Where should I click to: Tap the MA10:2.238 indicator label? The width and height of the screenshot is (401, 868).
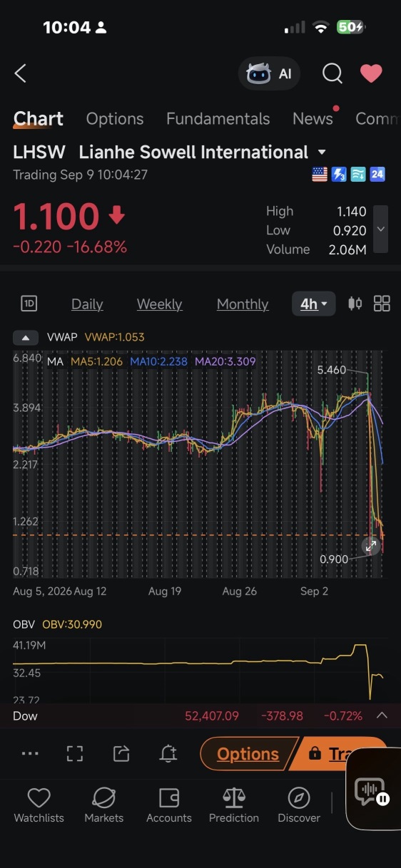pyautogui.click(x=158, y=361)
